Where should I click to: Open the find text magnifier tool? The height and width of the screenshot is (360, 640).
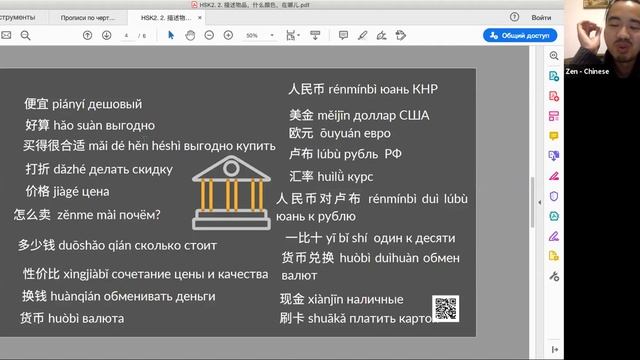click(25, 36)
